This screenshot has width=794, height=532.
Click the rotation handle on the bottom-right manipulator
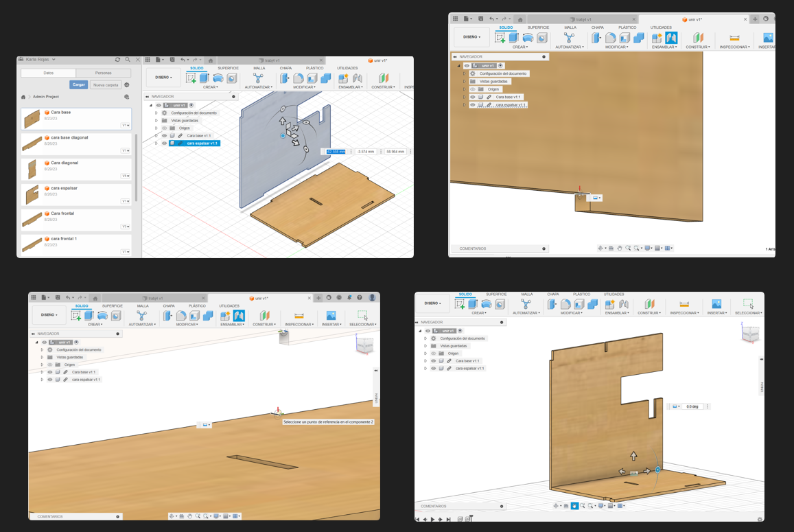pos(658,470)
